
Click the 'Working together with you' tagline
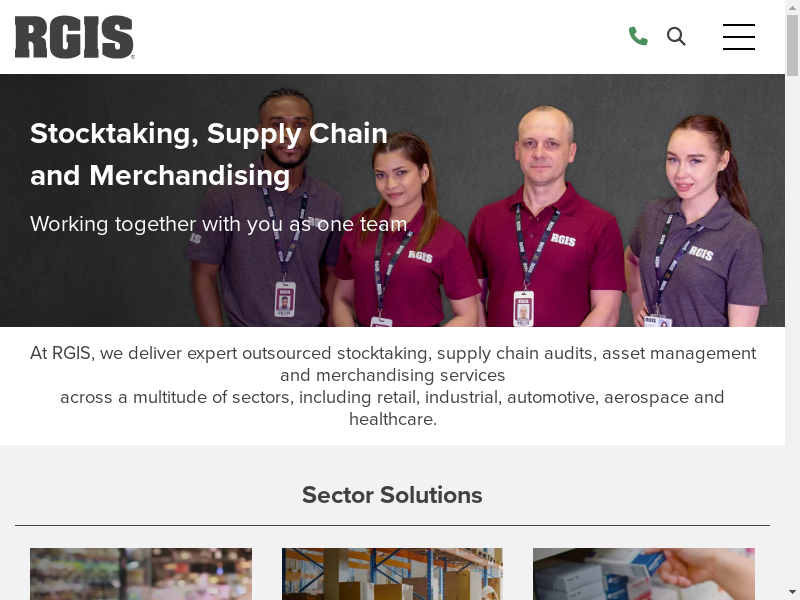[218, 224]
